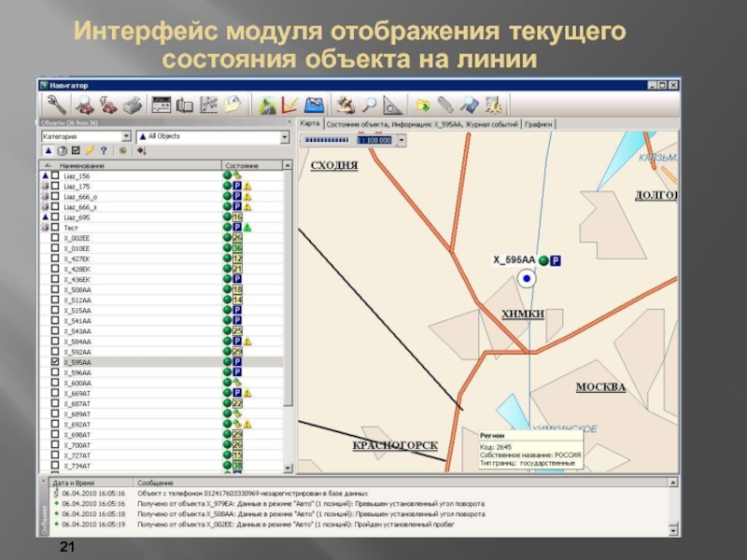Open the map scale 1:100 000 dropdown
Image resolution: width=747 pixels, height=560 pixels.
click(x=401, y=140)
